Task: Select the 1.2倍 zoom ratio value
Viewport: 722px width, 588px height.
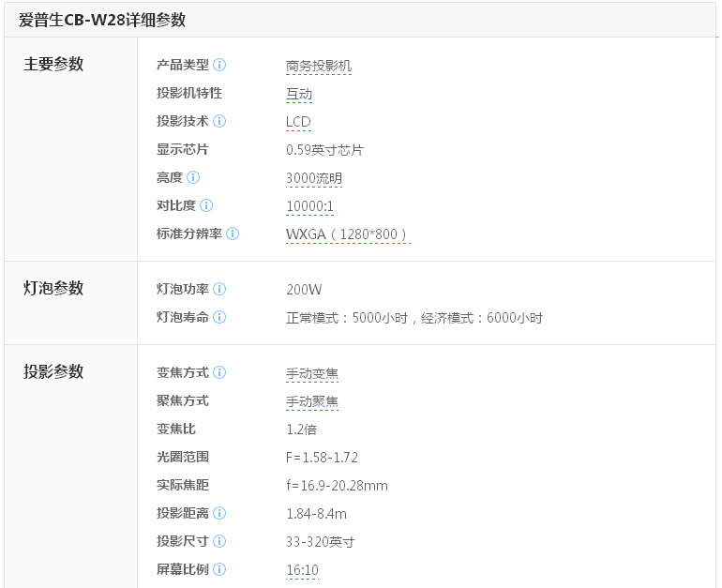Action: [x=302, y=430]
